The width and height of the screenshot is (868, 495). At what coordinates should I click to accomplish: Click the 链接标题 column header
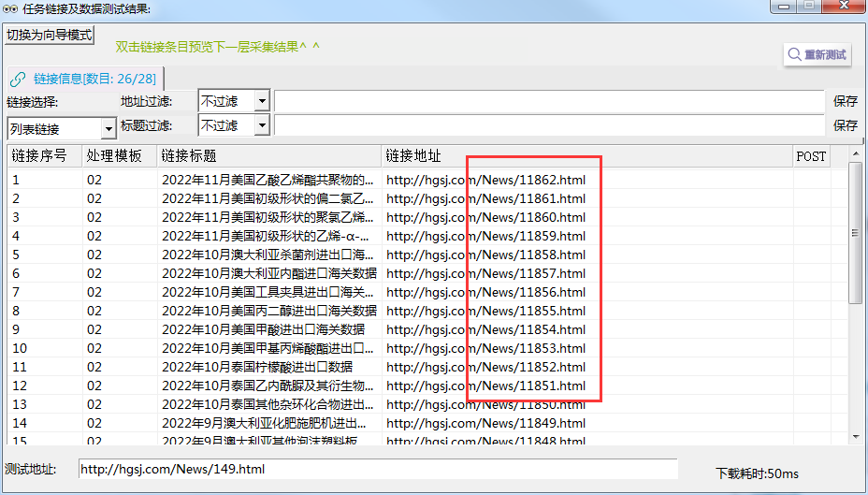(x=269, y=156)
